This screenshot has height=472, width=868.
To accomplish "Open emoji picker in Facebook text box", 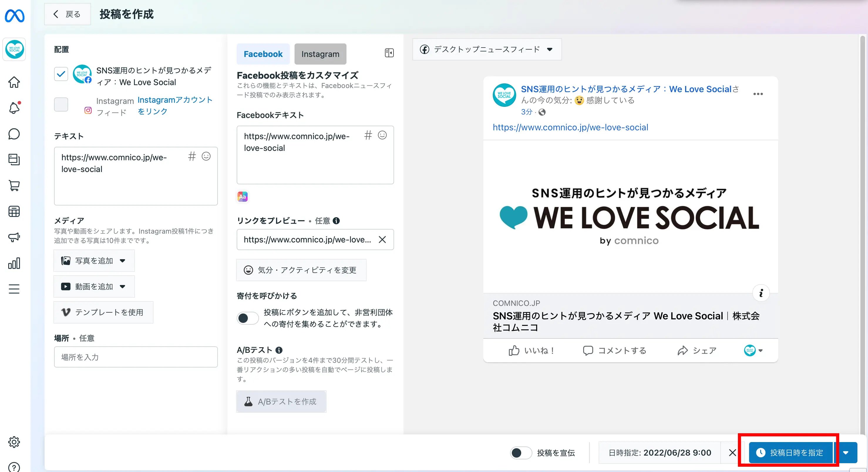I will coord(382,135).
